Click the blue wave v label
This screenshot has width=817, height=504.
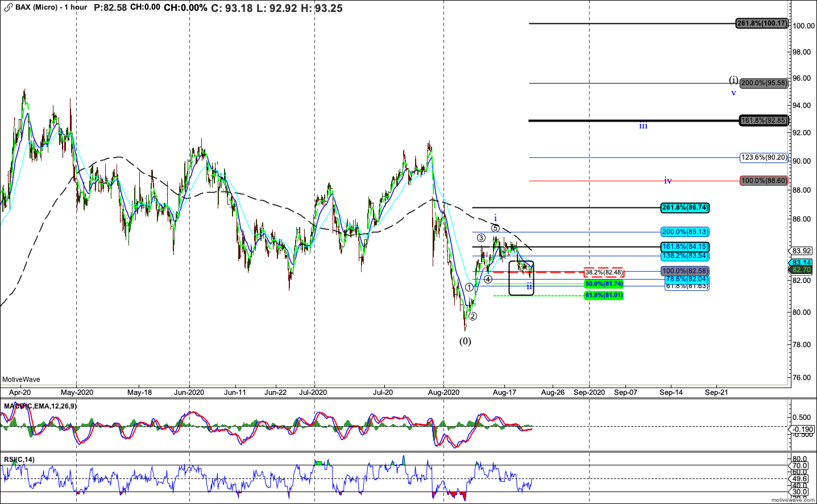click(733, 93)
